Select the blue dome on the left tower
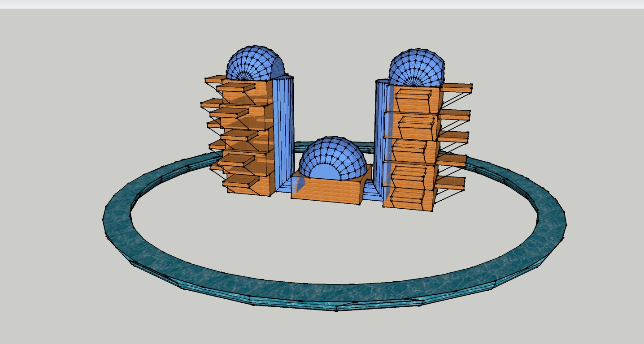This screenshot has width=644, height=344. click(253, 63)
